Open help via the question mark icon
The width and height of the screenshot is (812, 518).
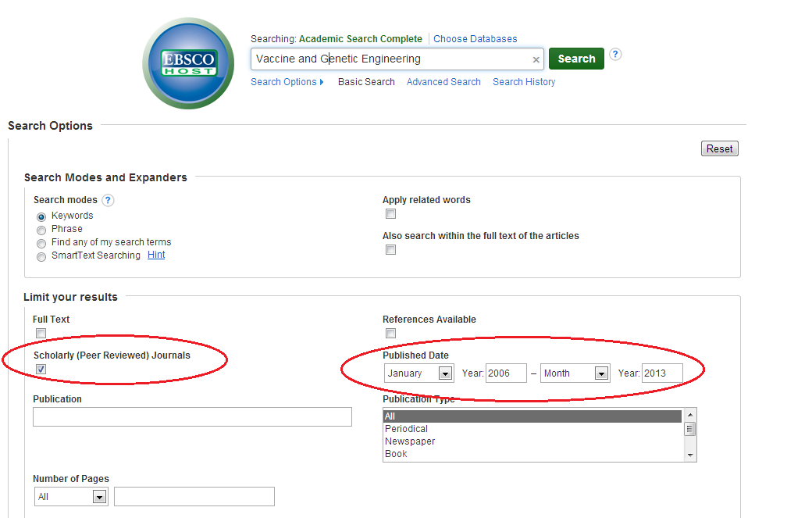coord(615,54)
